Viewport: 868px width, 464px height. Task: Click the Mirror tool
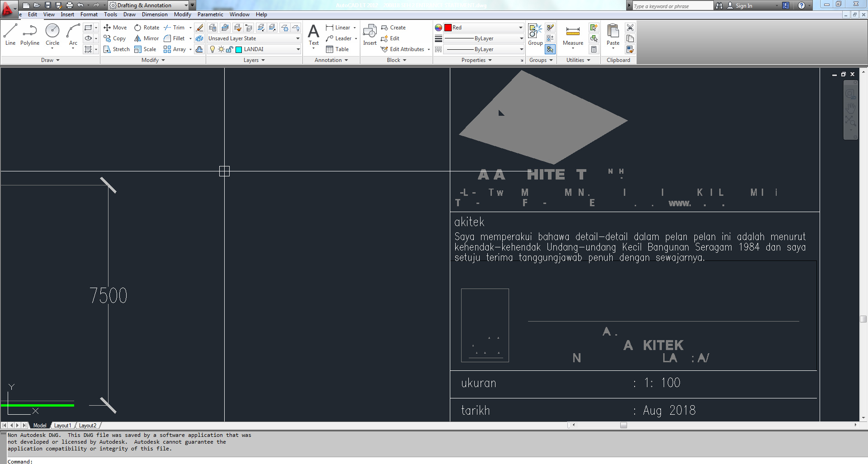tap(146, 38)
